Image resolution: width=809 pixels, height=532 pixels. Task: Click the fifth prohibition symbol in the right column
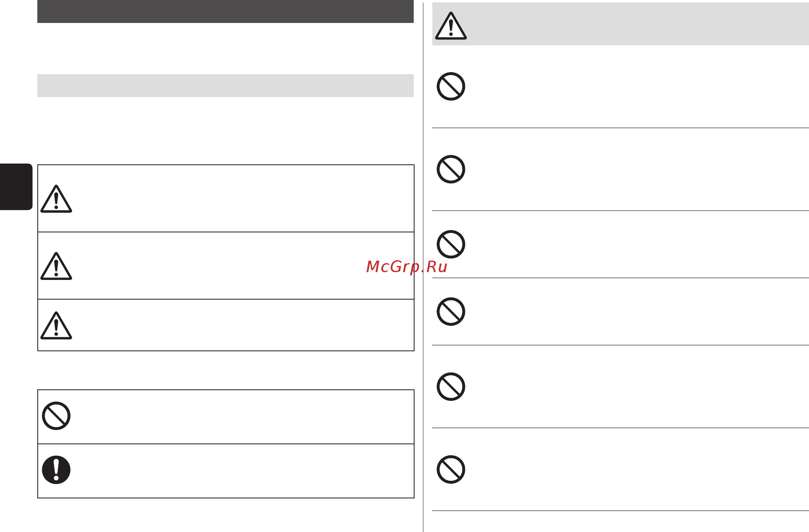point(451,386)
